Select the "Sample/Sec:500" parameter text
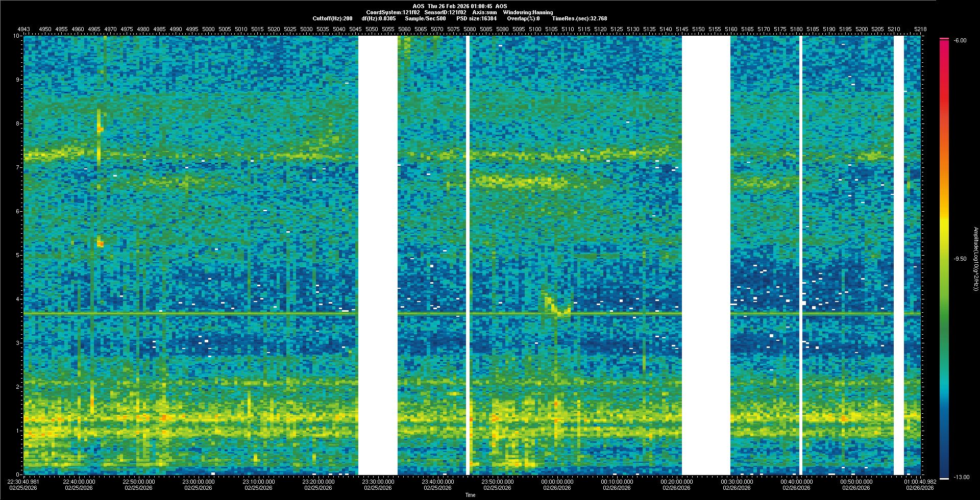 (425, 18)
